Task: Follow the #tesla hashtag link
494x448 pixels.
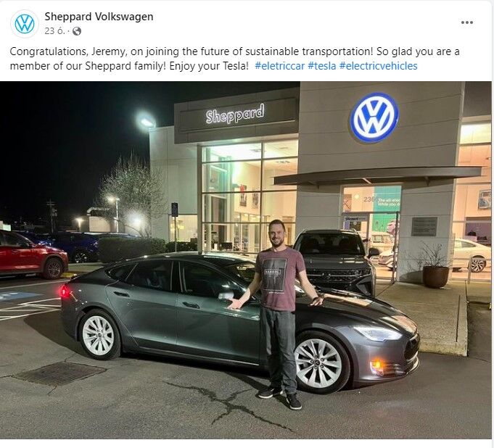Action: coord(321,66)
